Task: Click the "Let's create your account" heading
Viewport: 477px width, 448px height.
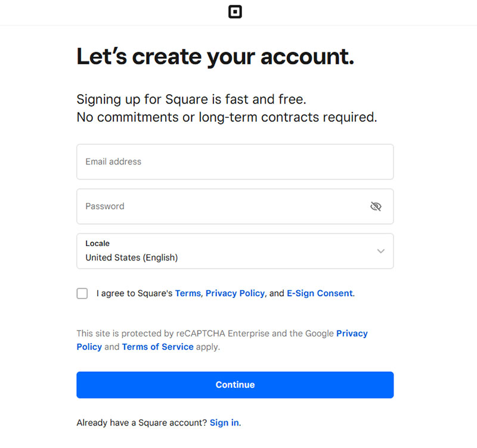Action: coord(215,57)
